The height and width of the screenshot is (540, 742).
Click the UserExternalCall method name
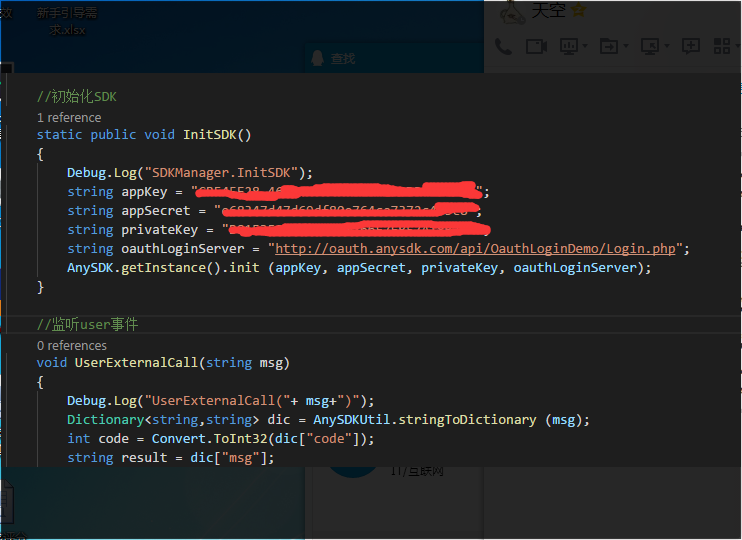click(x=136, y=363)
